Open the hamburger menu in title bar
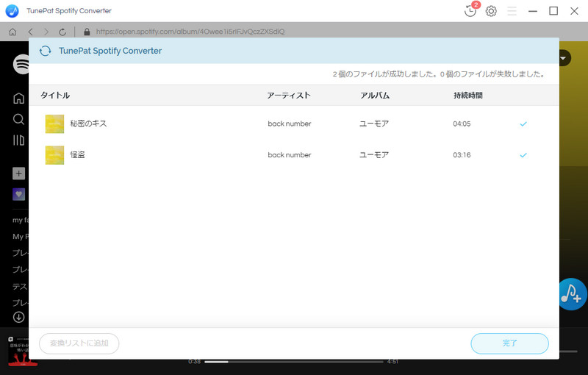This screenshot has height=375, width=588. pos(512,11)
